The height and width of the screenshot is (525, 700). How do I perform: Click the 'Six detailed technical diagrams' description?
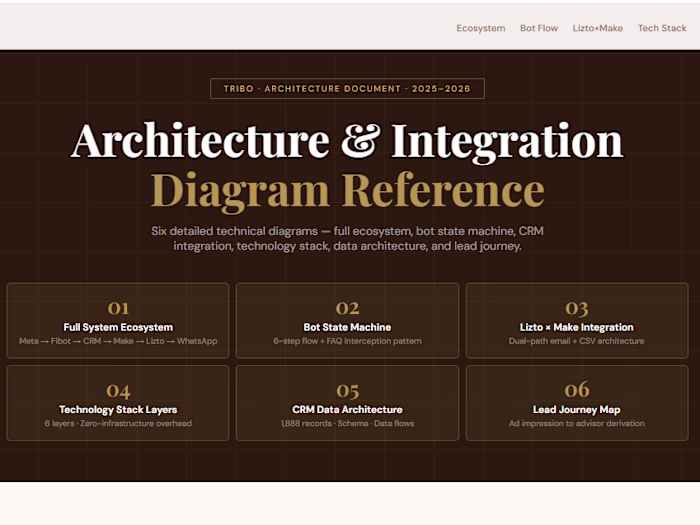coord(347,238)
